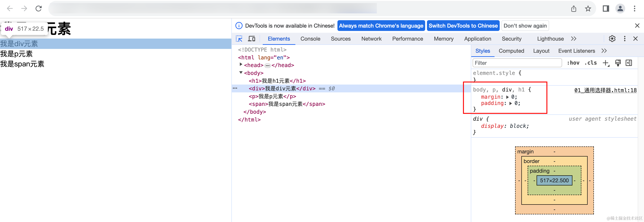644x222 pixels.
Task: Click box model margin label
Action: coord(525,152)
